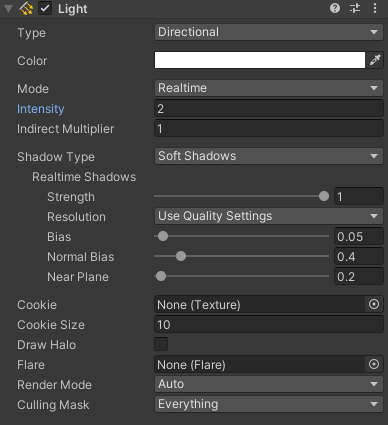Open the Flare object picker circle
The image size is (388, 425).
374,364
